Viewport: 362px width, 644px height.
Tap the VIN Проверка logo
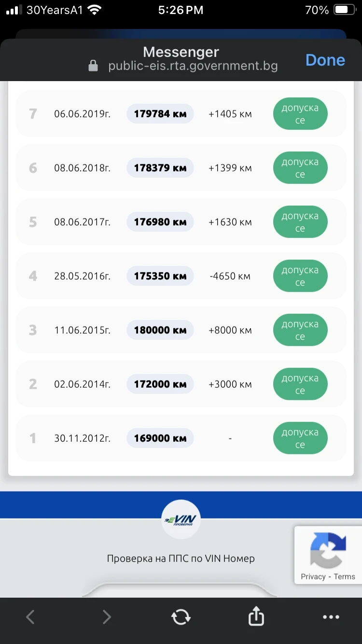[181, 519]
